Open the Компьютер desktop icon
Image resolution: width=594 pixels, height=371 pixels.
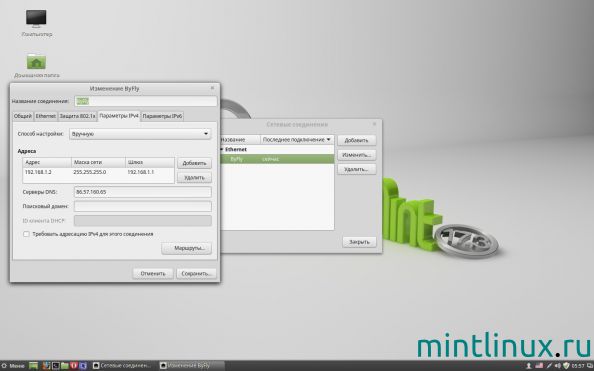36,23
